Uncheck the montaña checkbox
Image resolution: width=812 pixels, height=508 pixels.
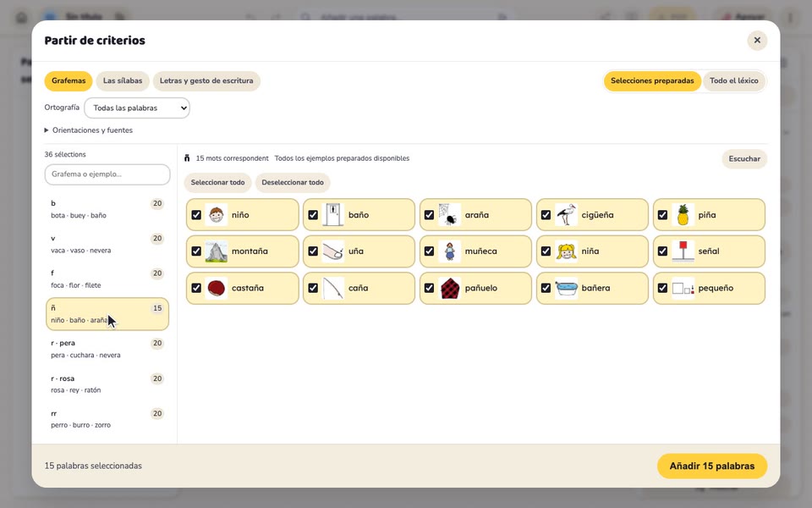pos(196,251)
